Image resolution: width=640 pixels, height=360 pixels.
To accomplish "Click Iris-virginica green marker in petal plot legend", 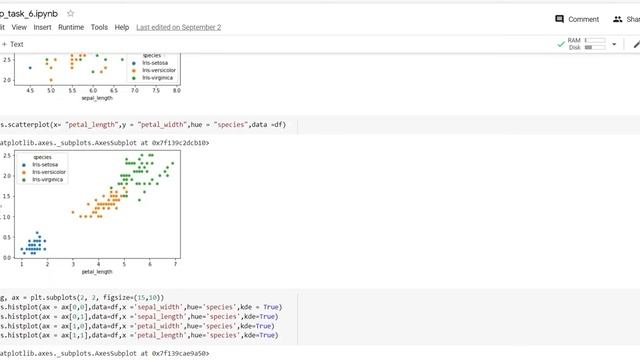I will point(24,180).
